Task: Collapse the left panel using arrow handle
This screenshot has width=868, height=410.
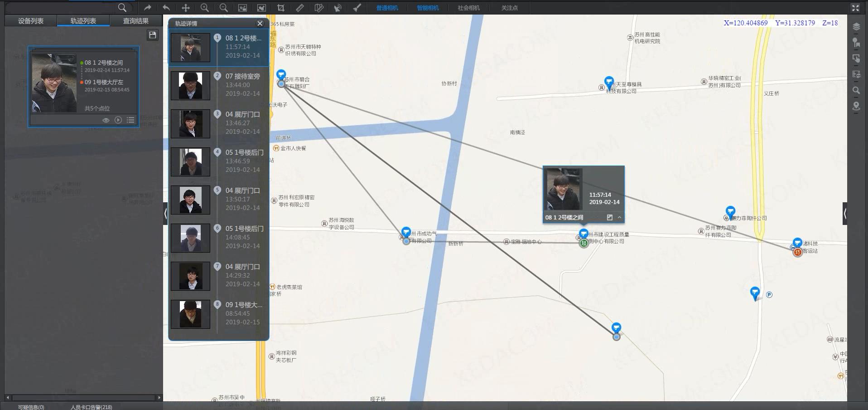Action: pos(165,213)
